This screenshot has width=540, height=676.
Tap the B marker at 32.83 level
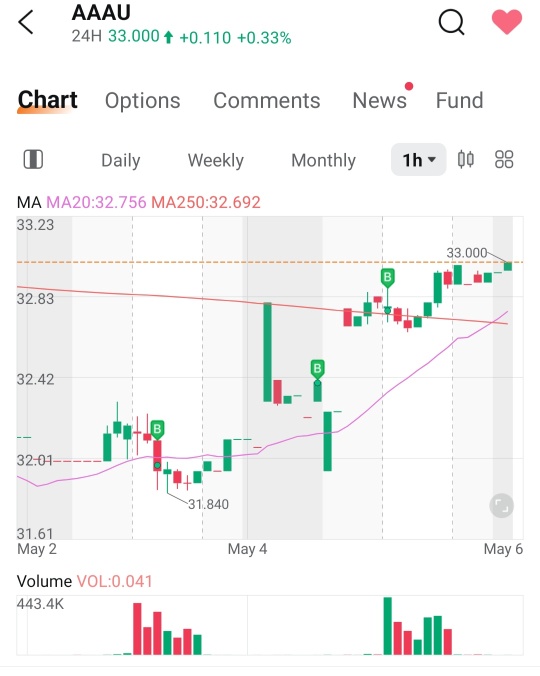pos(387,278)
